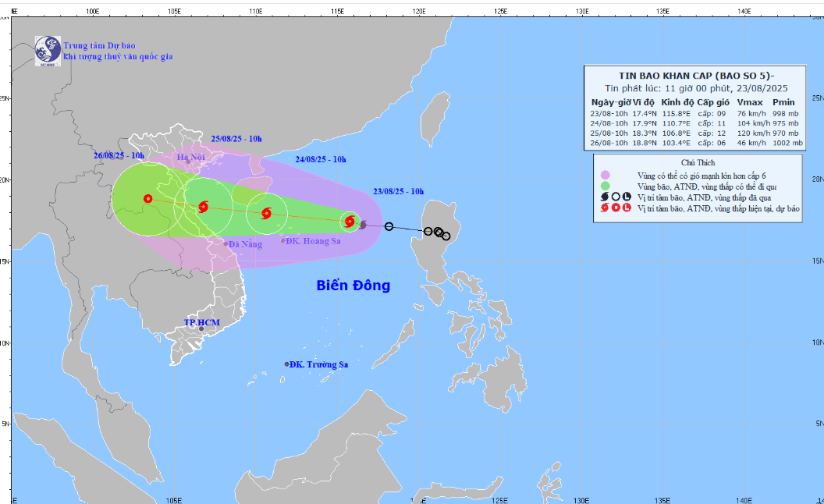Click the TP.HCM city label
Screen dimensions: 824x504
tap(203, 321)
